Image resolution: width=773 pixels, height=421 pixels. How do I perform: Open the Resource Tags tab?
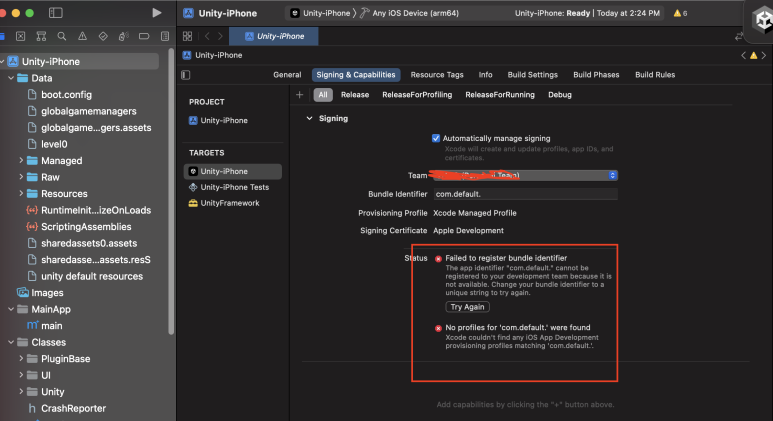(437, 75)
